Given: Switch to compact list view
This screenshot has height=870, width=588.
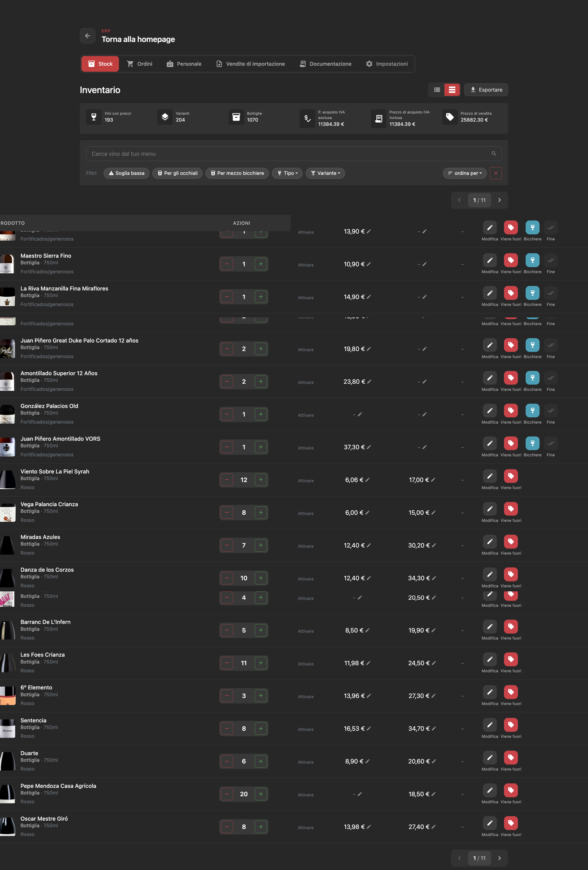Looking at the screenshot, I should coord(437,90).
